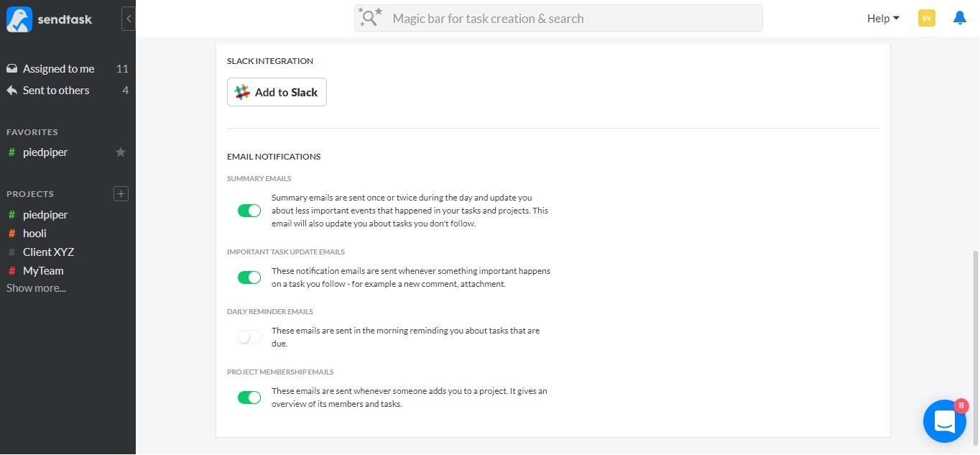Click the sendtask bird logo
This screenshot has height=455, width=980.
pos(19,19)
